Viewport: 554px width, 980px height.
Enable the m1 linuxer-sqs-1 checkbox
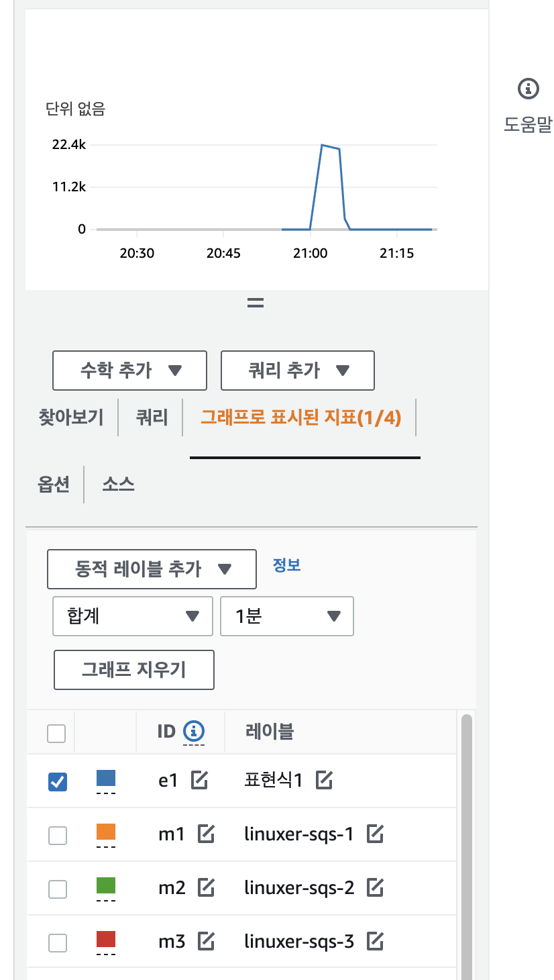click(58, 836)
